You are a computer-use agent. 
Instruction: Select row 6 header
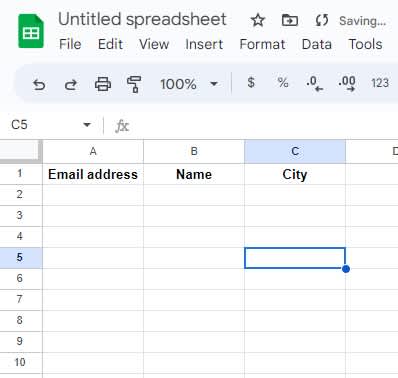pos(20,279)
